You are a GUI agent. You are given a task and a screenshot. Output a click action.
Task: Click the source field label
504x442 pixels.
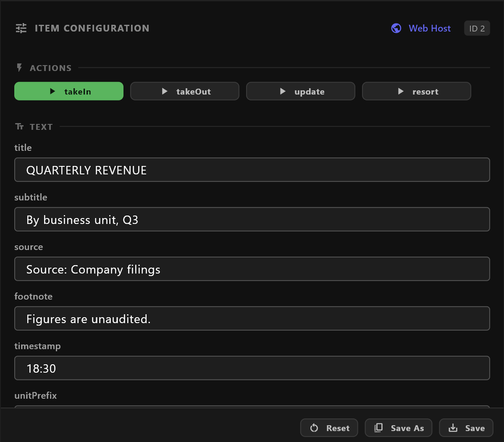29,247
